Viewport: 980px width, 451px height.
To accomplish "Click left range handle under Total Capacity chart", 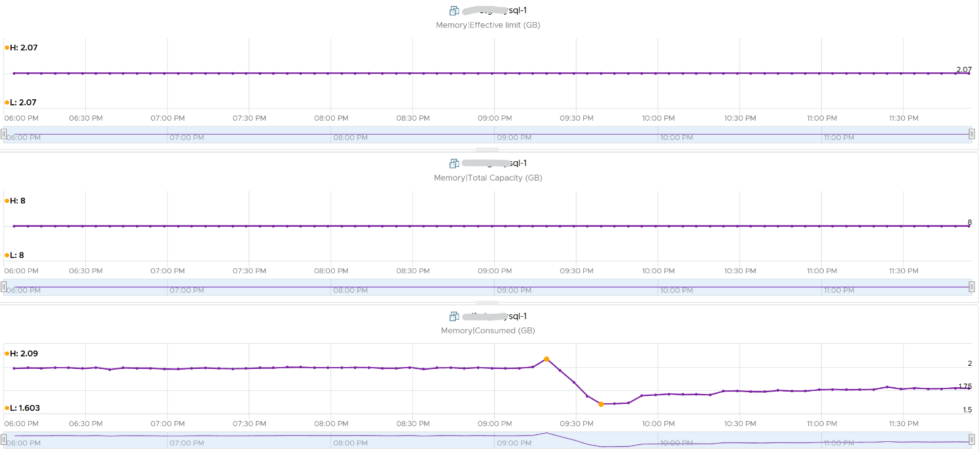I will (4, 287).
